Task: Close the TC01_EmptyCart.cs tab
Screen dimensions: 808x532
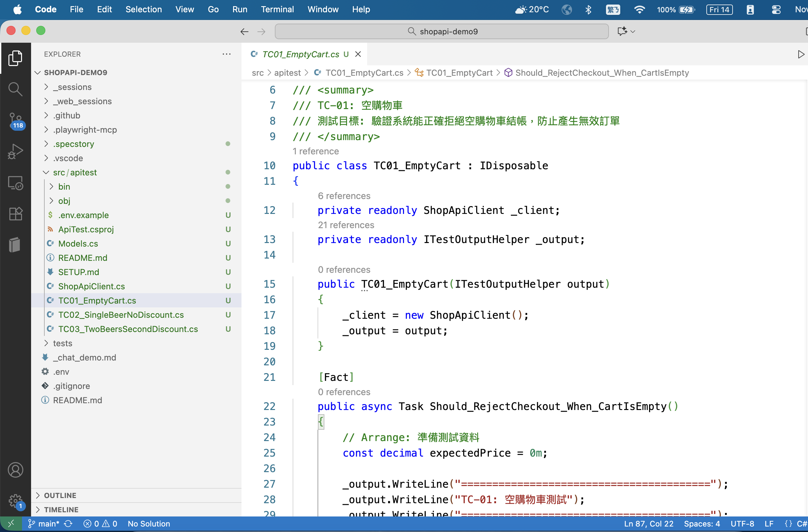Action: pos(358,54)
